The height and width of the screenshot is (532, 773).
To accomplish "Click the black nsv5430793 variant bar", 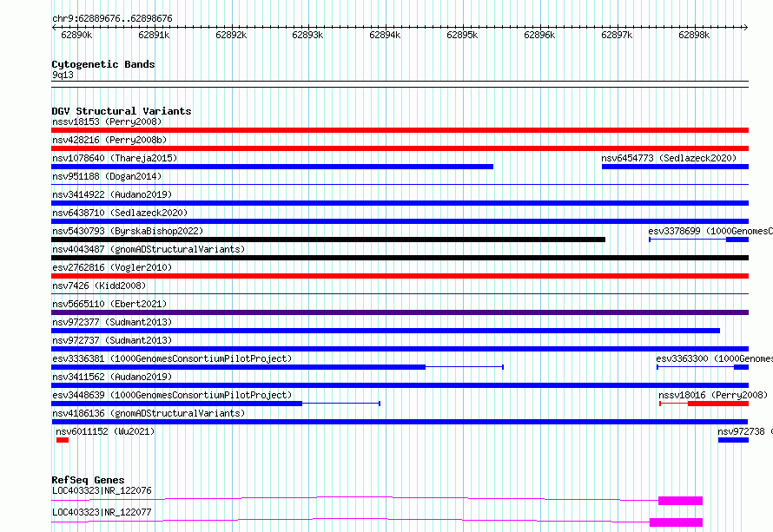I will click(x=328, y=240).
